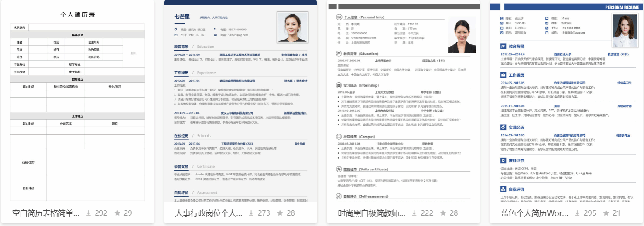Open the 空白简历表格简单 title link
644x226 pixels.
[46, 213]
